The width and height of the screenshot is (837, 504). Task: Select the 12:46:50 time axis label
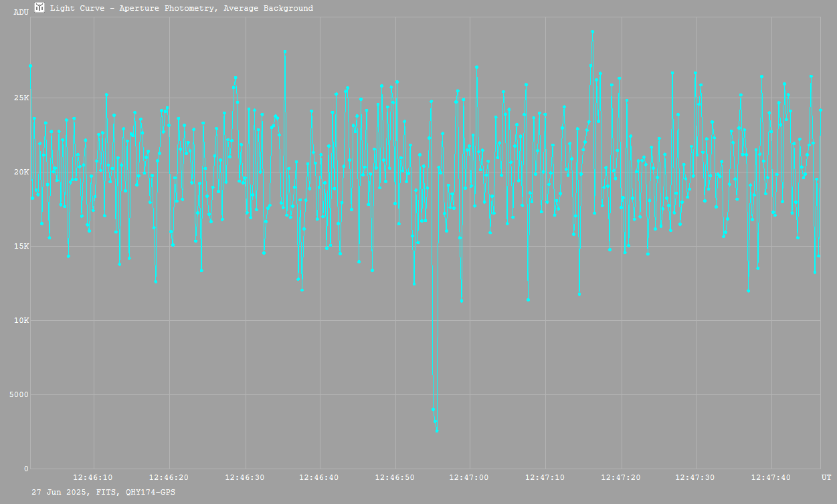tap(395, 478)
